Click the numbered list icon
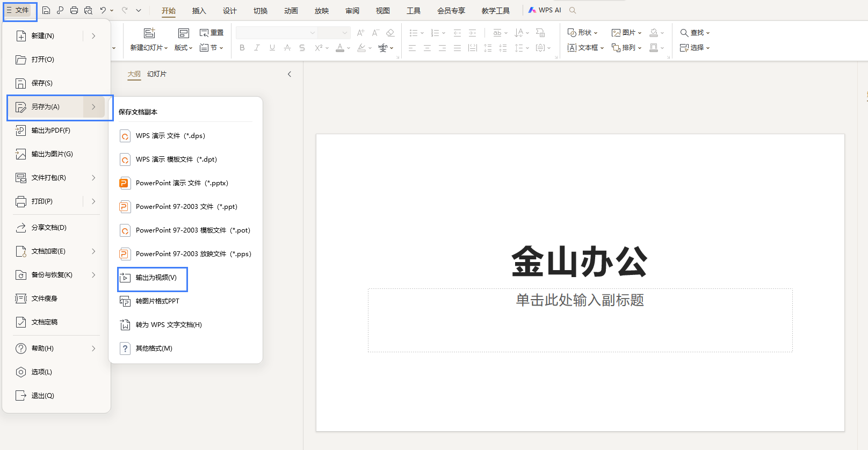The width and height of the screenshot is (868, 450). (435, 33)
